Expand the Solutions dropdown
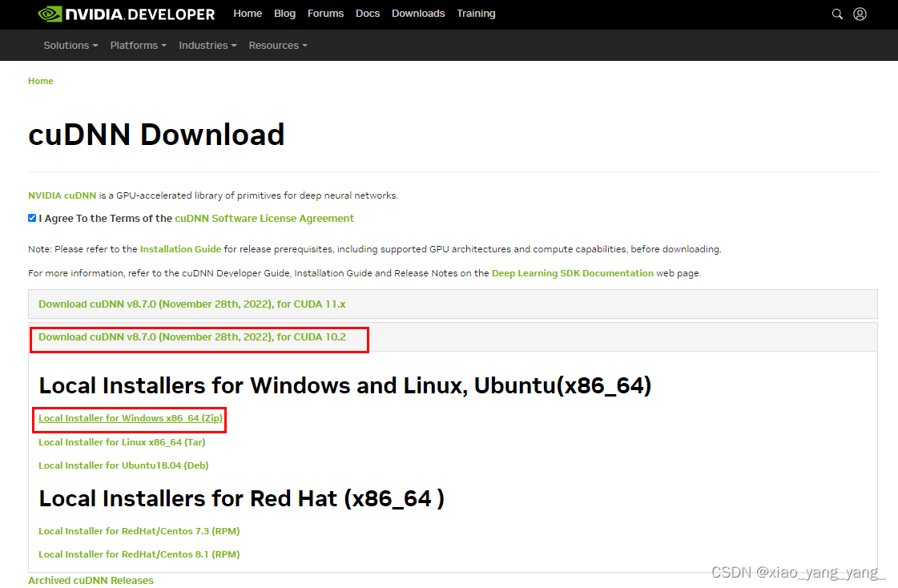This screenshot has height=588, width=898. coord(70,45)
